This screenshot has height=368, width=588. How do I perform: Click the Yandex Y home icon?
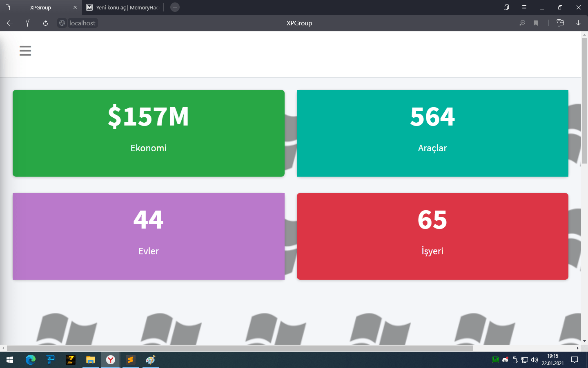27,23
